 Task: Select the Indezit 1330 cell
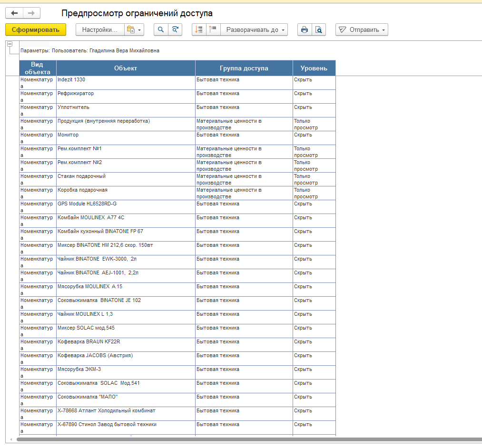pyautogui.click(x=126, y=83)
